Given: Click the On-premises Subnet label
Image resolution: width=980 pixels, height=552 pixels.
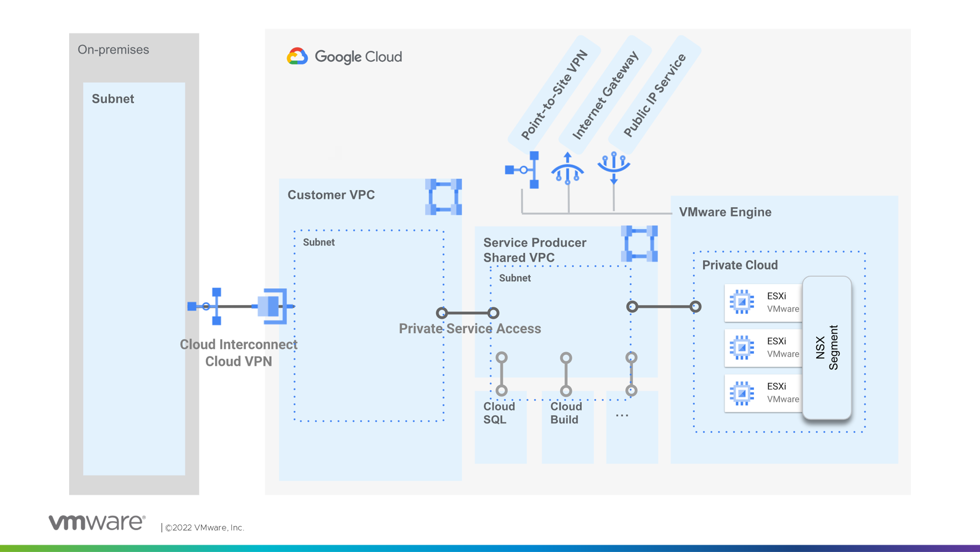Looking at the screenshot, I should point(113,99).
